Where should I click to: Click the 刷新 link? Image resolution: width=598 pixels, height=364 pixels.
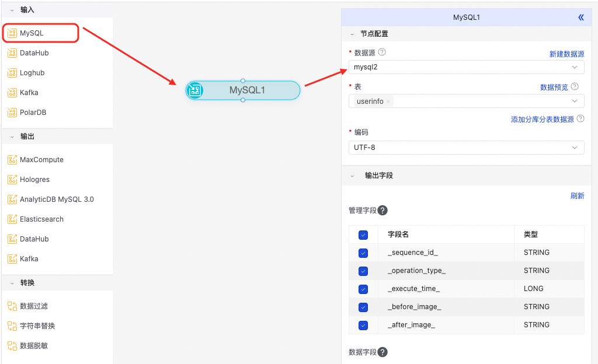(x=578, y=195)
